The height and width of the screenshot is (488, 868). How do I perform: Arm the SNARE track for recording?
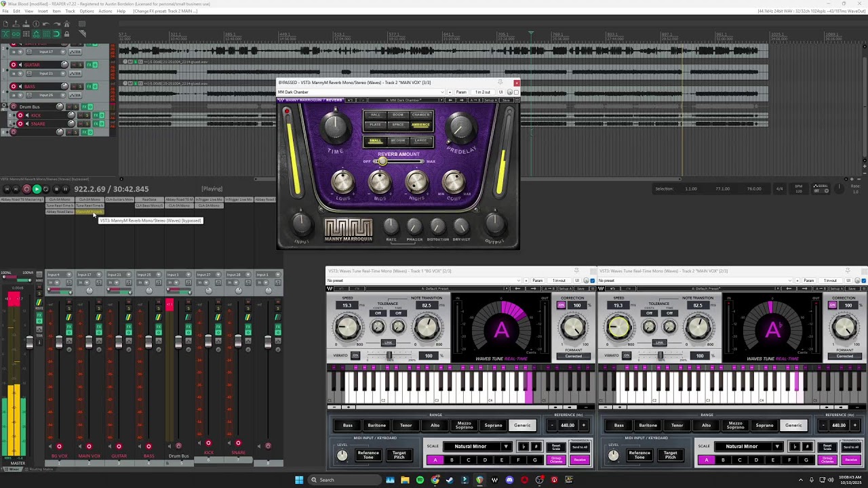[x=20, y=123]
